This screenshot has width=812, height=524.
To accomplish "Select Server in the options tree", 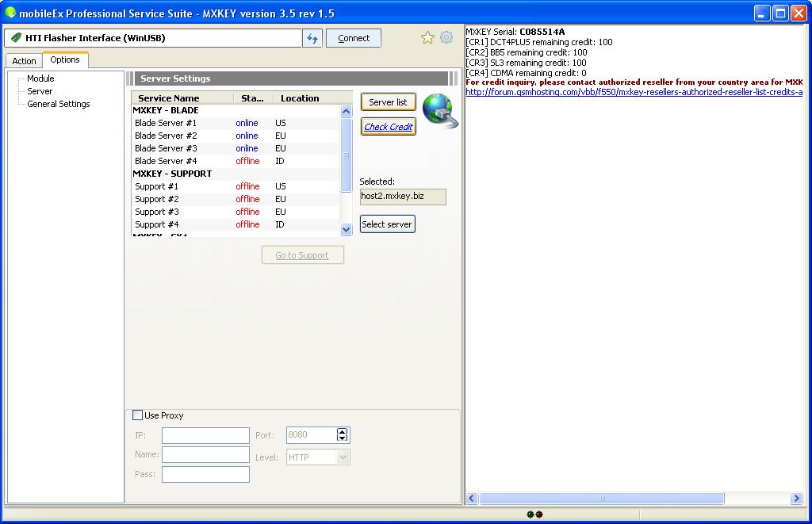I will (x=40, y=91).
